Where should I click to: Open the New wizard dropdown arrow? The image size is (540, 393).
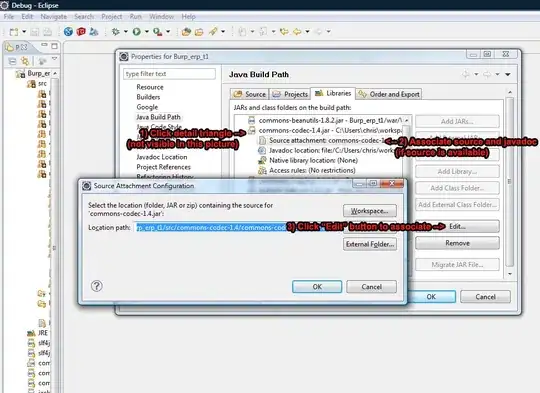click(x=24, y=32)
